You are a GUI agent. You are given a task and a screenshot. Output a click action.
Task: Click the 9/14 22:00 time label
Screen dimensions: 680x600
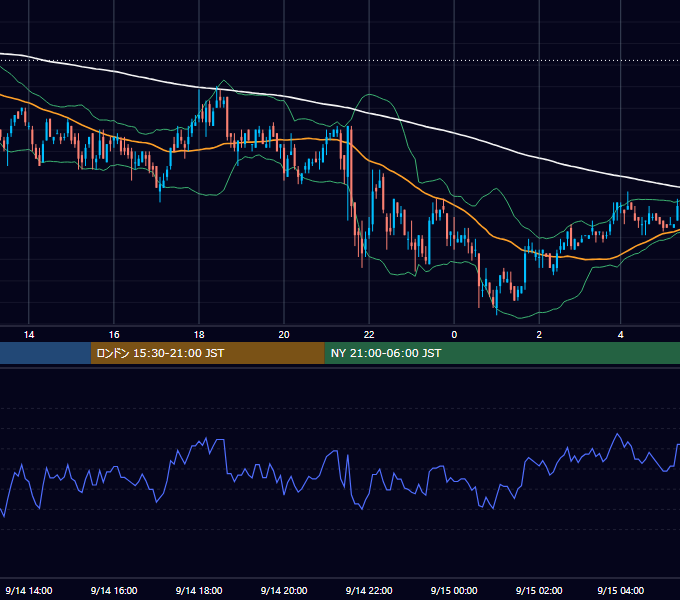369,590
